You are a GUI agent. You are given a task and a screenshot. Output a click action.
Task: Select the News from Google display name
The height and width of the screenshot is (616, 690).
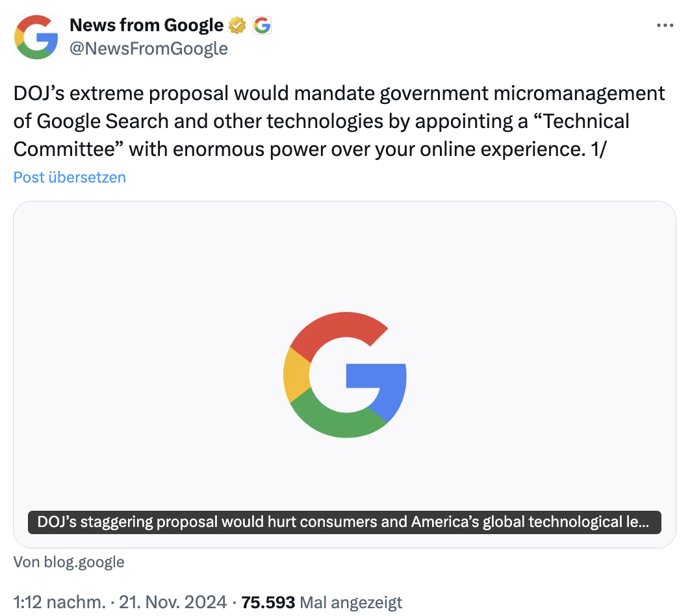[x=146, y=25]
